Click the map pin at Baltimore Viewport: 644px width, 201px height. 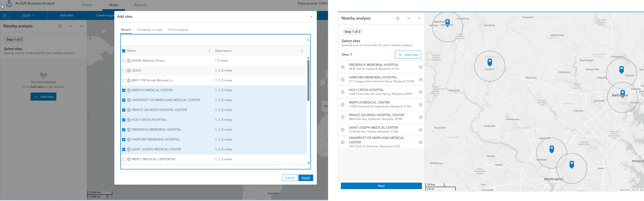[623, 94]
